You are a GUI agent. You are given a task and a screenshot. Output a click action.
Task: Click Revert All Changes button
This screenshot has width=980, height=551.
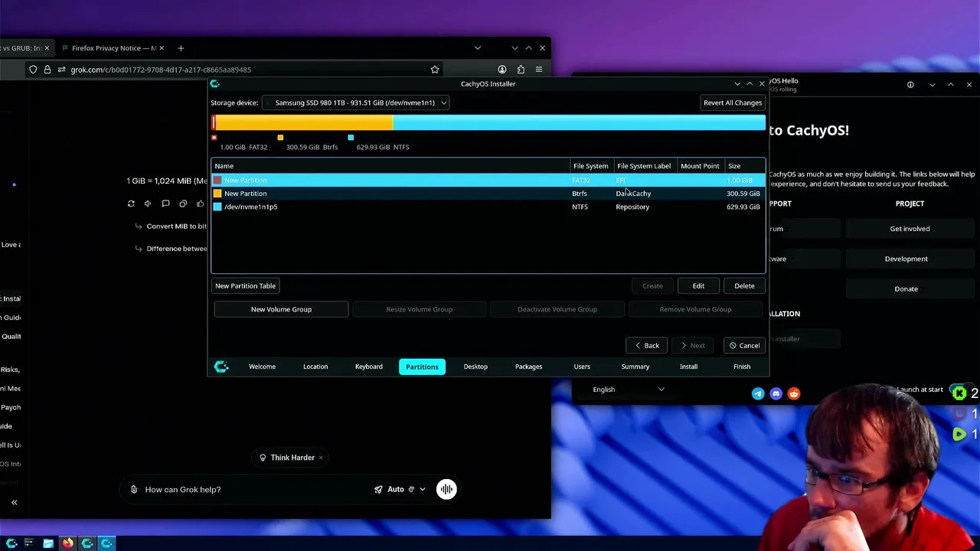[x=733, y=103]
